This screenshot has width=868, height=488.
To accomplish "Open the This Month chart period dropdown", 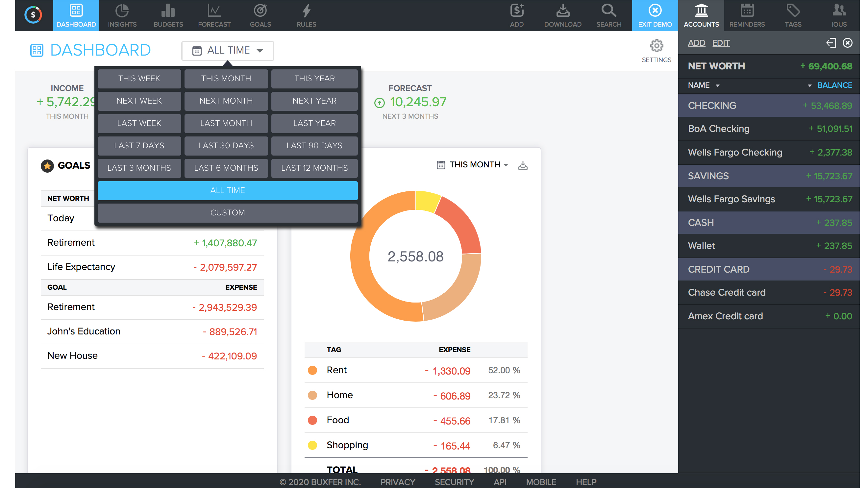I will (x=472, y=165).
